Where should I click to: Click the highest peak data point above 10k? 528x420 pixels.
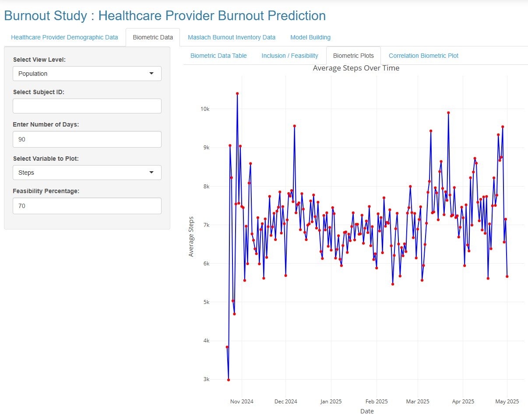tap(237, 93)
